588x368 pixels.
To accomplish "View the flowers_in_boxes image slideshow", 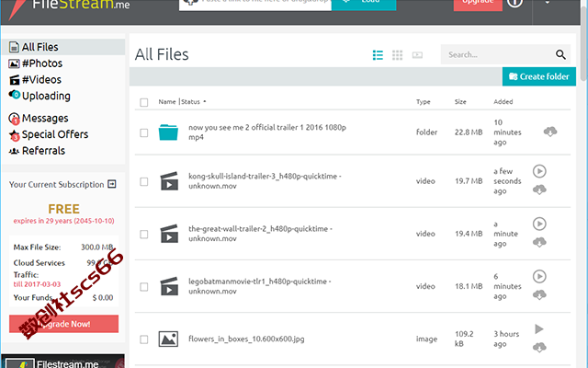I will 539,329.
